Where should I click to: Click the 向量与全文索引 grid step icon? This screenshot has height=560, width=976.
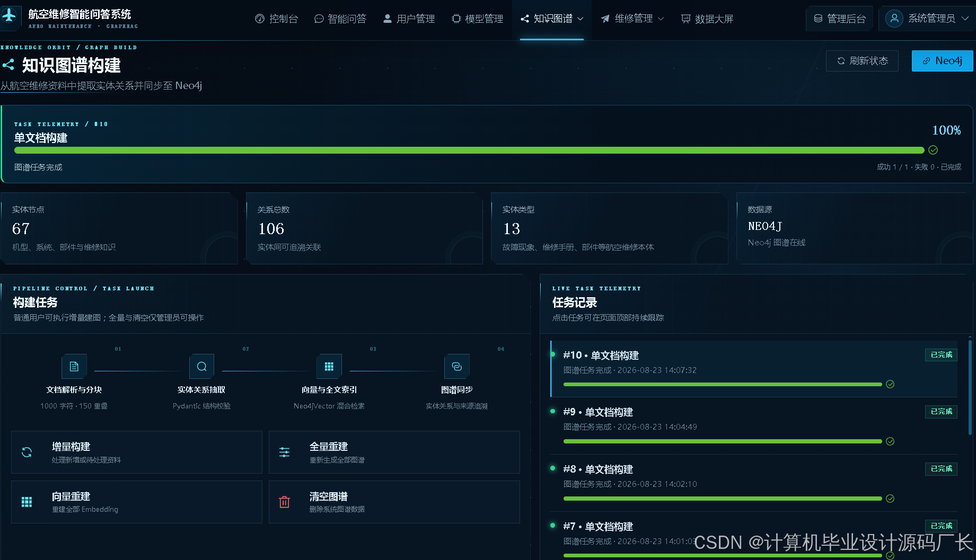click(329, 367)
